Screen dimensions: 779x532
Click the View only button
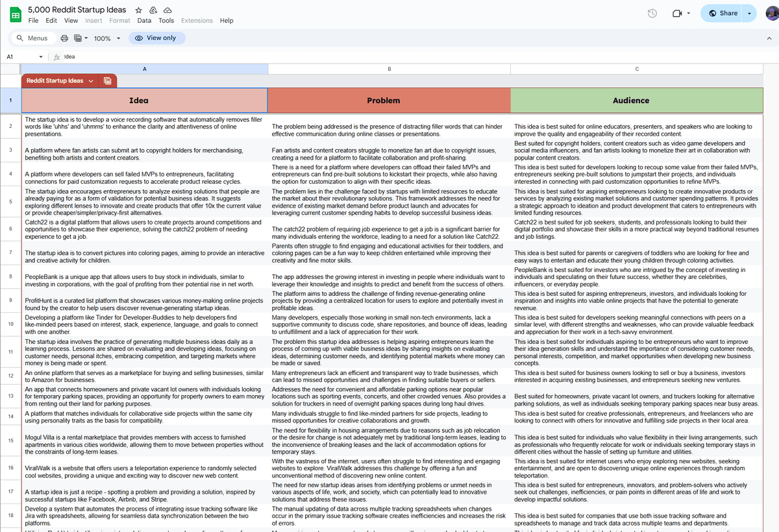pos(156,38)
